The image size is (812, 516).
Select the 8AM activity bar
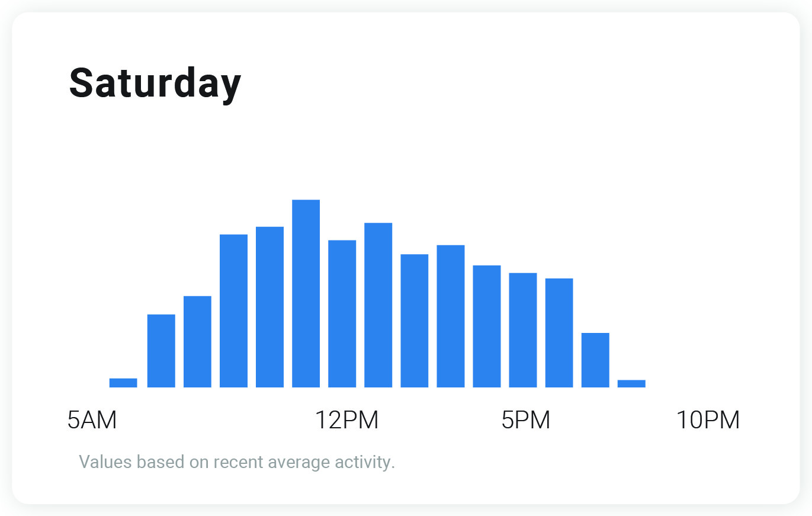coord(197,342)
